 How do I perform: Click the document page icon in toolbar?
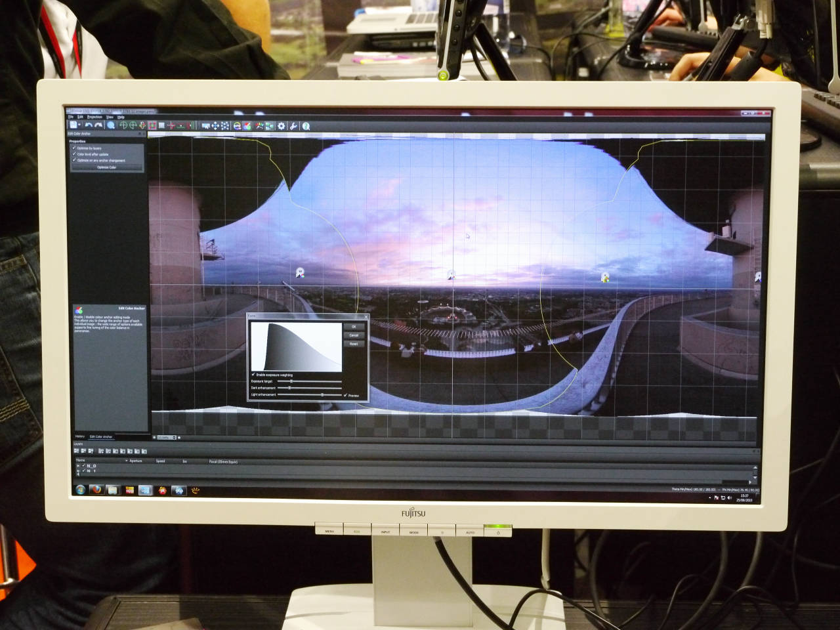point(73,125)
